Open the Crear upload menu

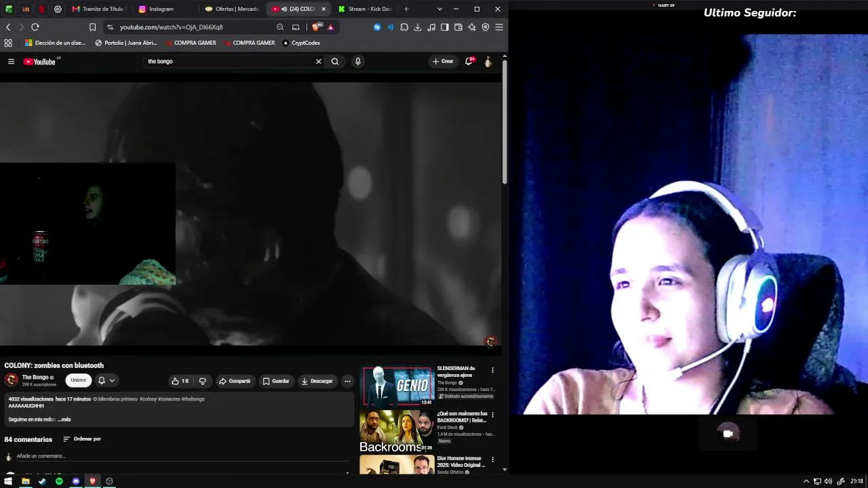click(x=443, y=62)
